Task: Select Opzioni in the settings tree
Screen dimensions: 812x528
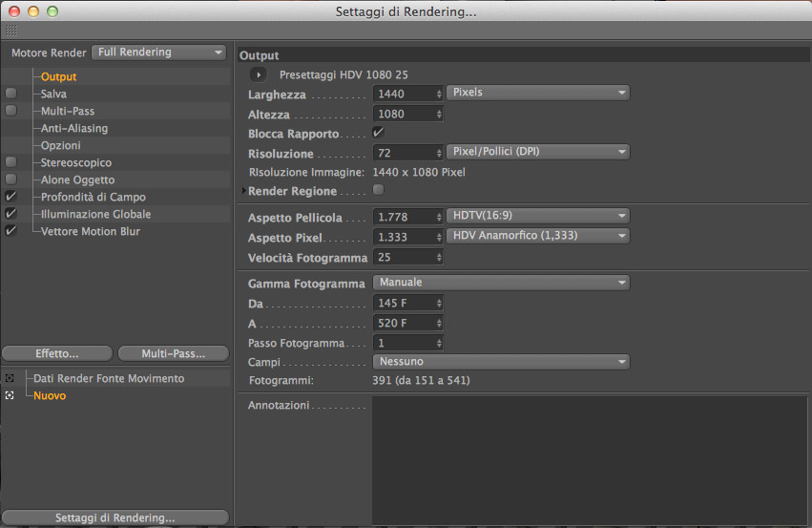Action: (60, 145)
